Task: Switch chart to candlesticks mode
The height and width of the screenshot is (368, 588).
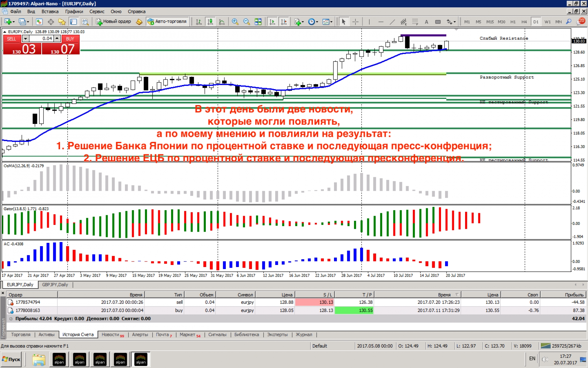Action: (210, 22)
